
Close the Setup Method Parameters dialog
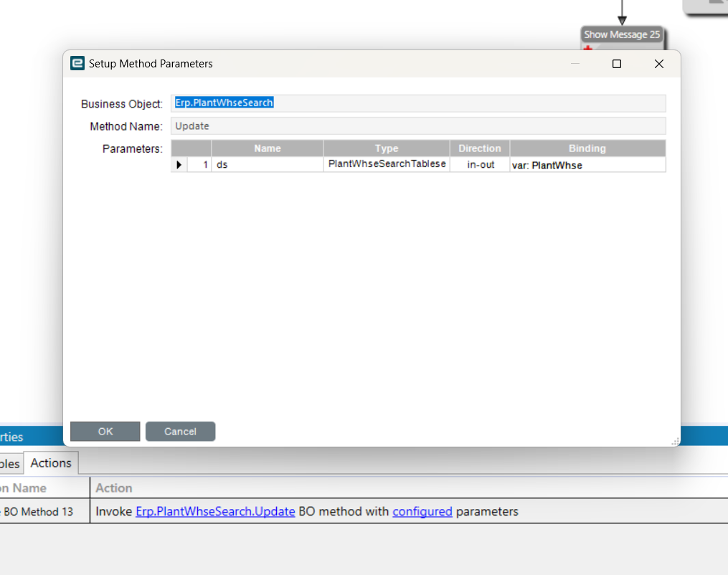click(x=659, y=64)
